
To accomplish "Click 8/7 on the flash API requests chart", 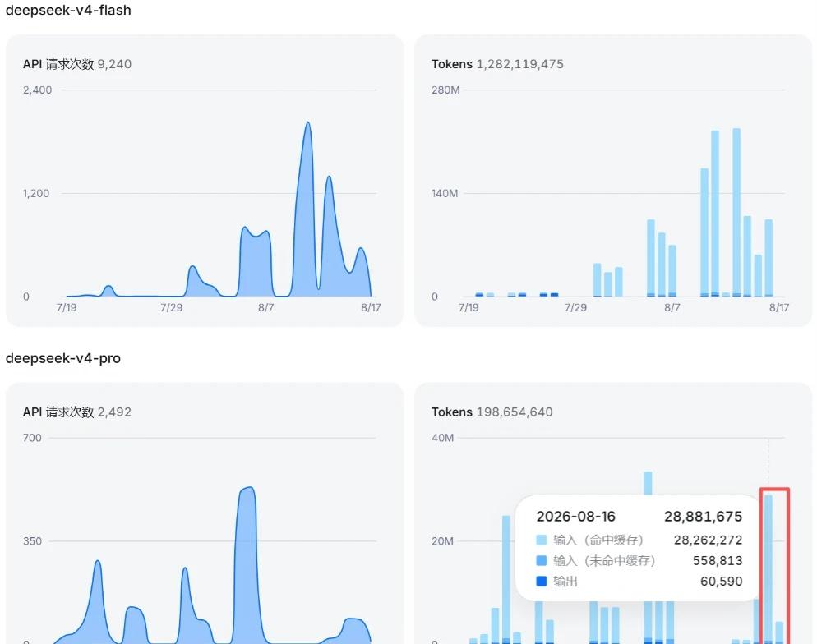I will (265, 308).
